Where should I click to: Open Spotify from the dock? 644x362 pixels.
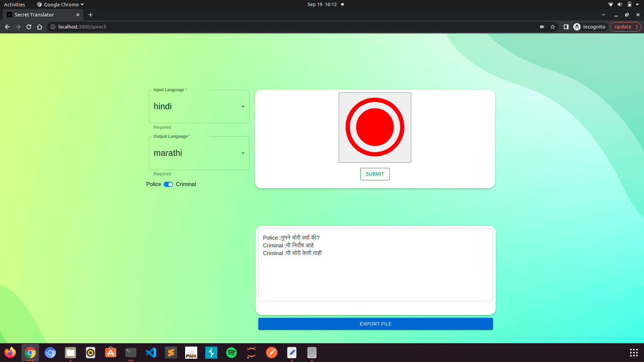(231, 353)
